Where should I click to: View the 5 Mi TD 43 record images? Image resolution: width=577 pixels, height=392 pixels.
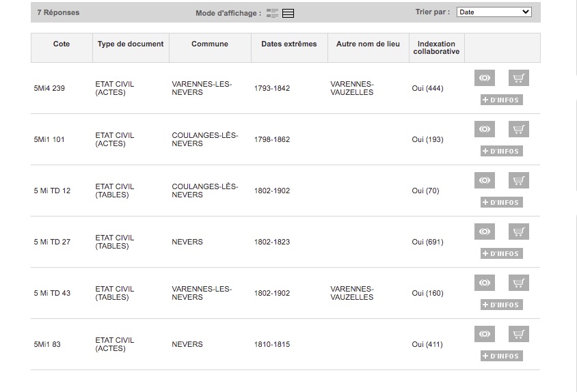485,283
